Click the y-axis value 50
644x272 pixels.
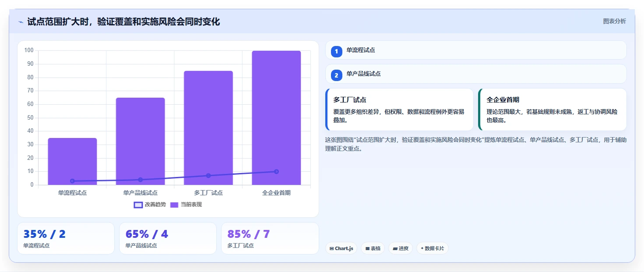pyautogui.click(x=30, y=117)
